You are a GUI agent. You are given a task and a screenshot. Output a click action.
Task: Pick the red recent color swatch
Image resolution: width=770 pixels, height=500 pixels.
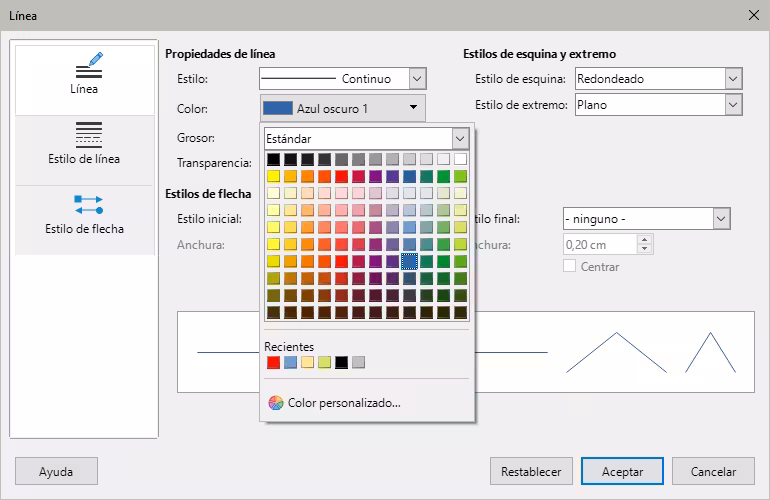point(274,362)
